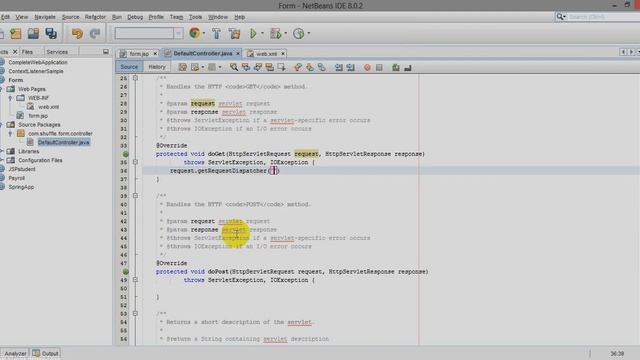The height and width of the screenshot is (360, 640).
Task: Switch to the form.jsp editor tab
Action: coord(139,53)
